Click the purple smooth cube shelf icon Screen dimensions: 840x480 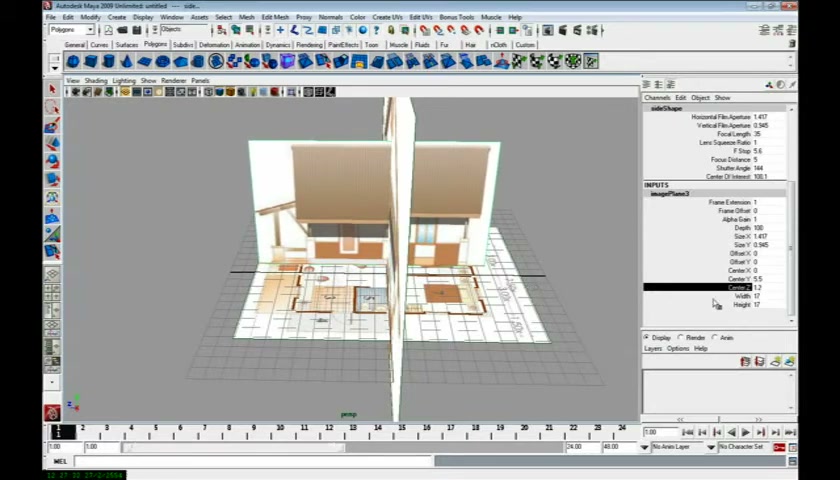[x=287, y=62]
